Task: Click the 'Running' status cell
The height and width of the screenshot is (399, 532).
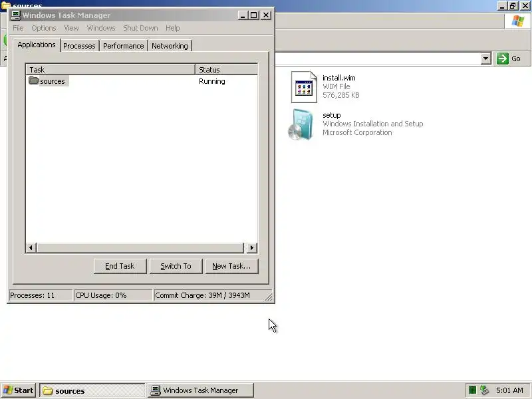Action: tap(211, 81)
